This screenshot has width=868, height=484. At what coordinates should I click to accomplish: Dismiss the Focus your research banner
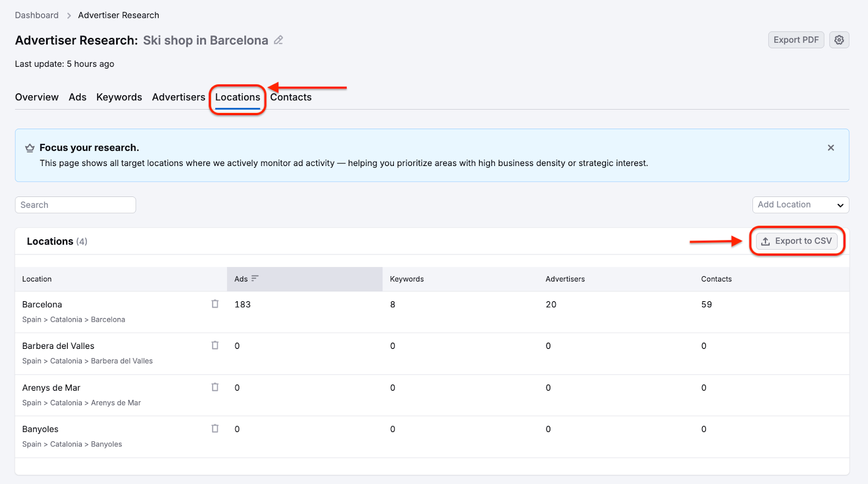pos(831,148)
